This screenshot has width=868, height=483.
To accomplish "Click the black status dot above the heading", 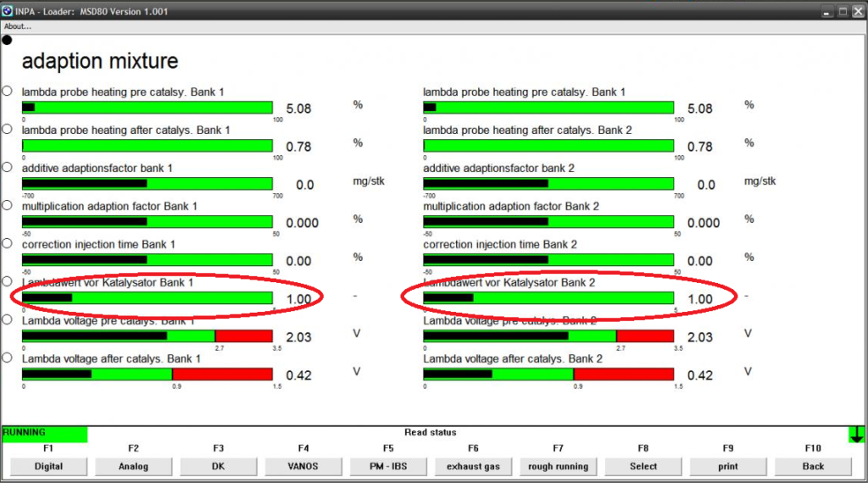I will click(x=7, y=40).
